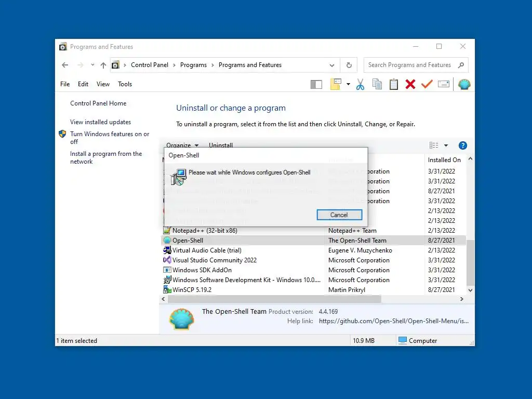
Task: Click the Installed On column header
Action: pos(444,160)
